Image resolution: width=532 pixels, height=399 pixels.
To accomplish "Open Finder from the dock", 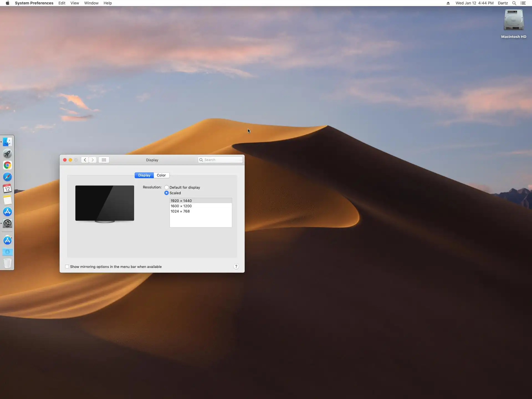I will (7, 142).
